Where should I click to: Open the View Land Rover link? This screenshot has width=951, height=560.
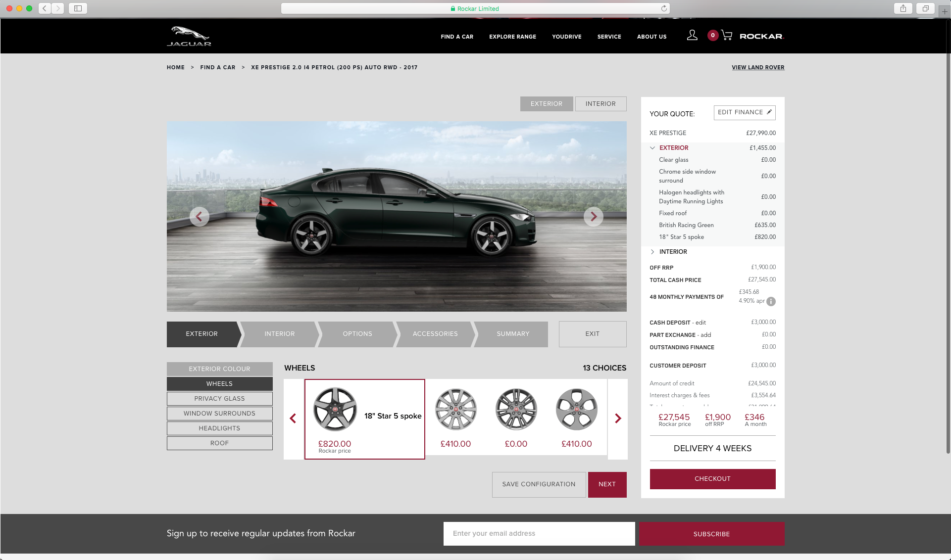[x=758, y=67]
